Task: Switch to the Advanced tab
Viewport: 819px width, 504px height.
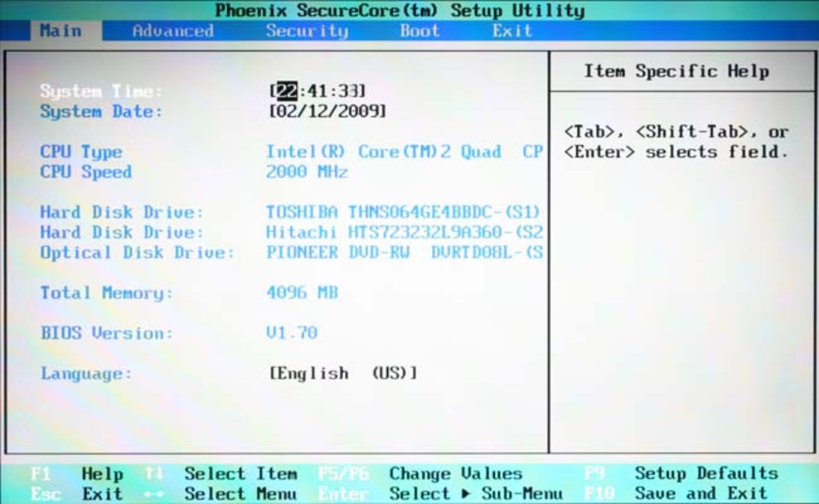Action: 173,31
